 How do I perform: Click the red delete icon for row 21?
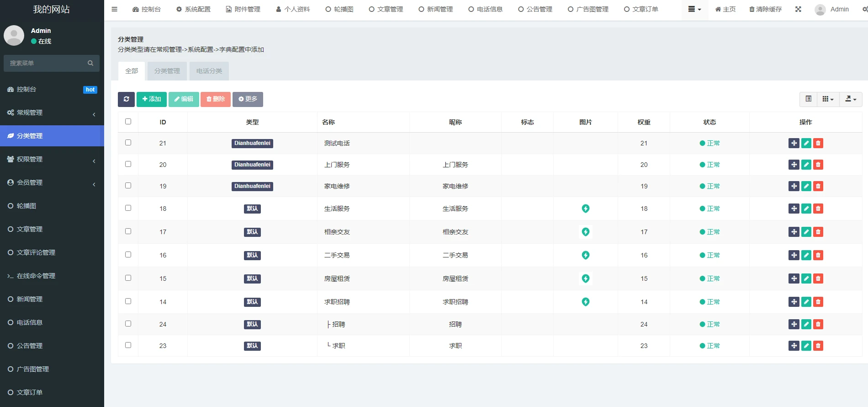tap(818, 143)
